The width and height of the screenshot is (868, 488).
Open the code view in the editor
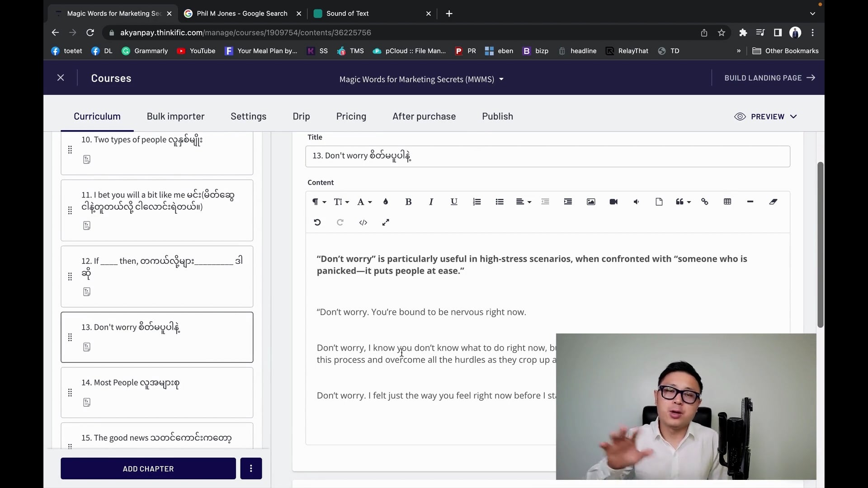click(363, 222)
